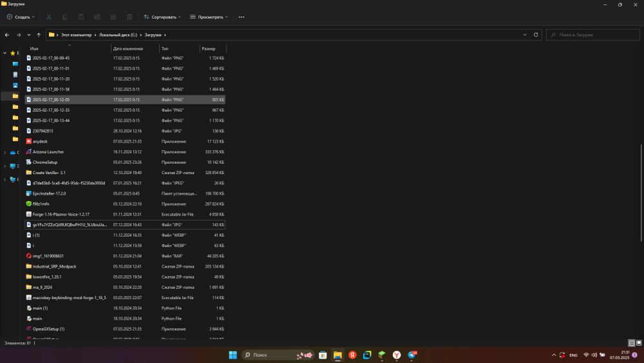Viewport: 644px width, 363px height.
Task: Click Этот компьютер in the address path
Action: [x=77, y=35]
